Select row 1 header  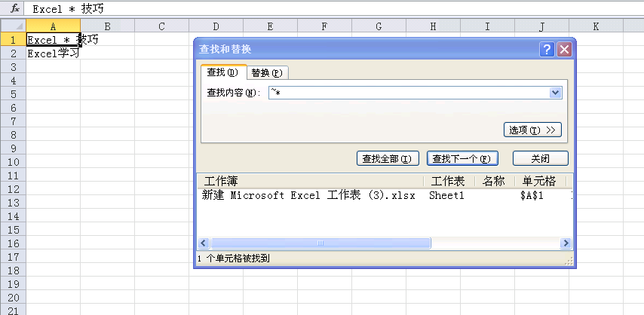13,39
